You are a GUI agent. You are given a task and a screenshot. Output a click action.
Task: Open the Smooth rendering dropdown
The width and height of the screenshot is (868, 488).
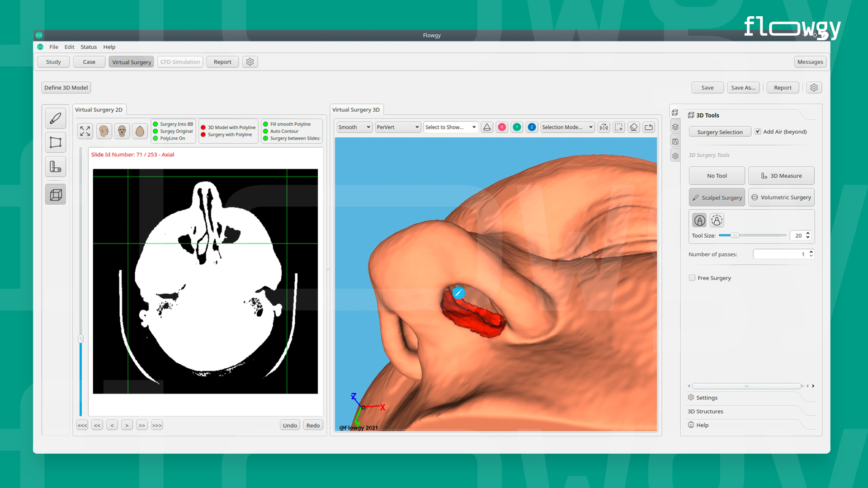[x=354, y=127]
